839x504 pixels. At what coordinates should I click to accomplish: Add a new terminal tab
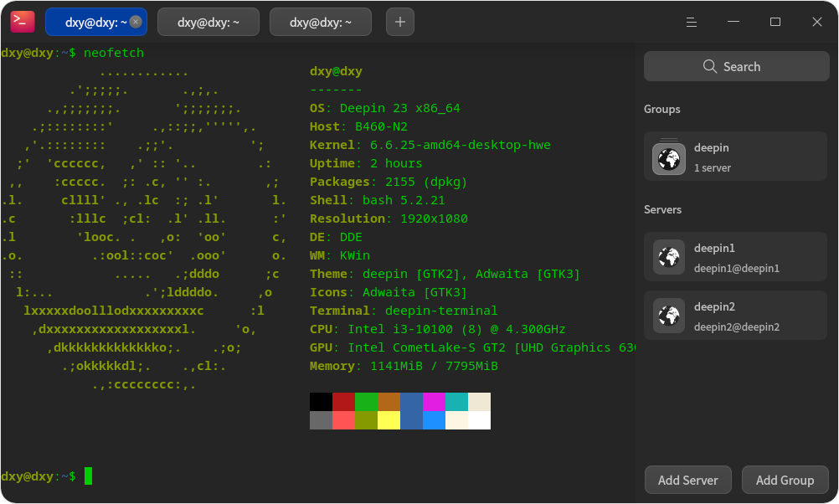400,22
